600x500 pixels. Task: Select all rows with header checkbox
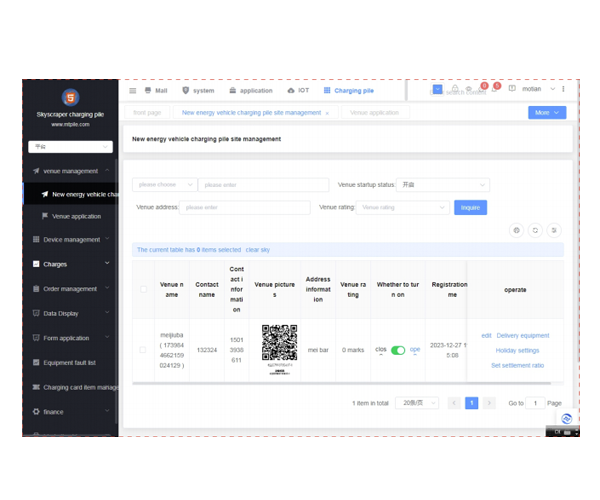tap(142, 290)
